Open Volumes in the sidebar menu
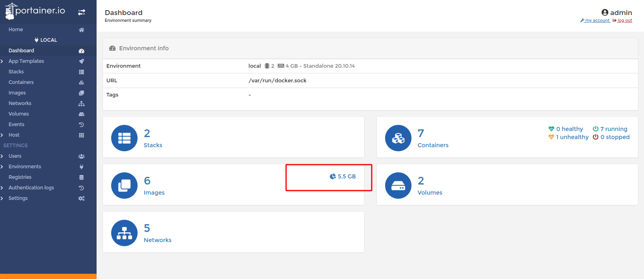Screen dimensions: 644x279 click(19, 114)
